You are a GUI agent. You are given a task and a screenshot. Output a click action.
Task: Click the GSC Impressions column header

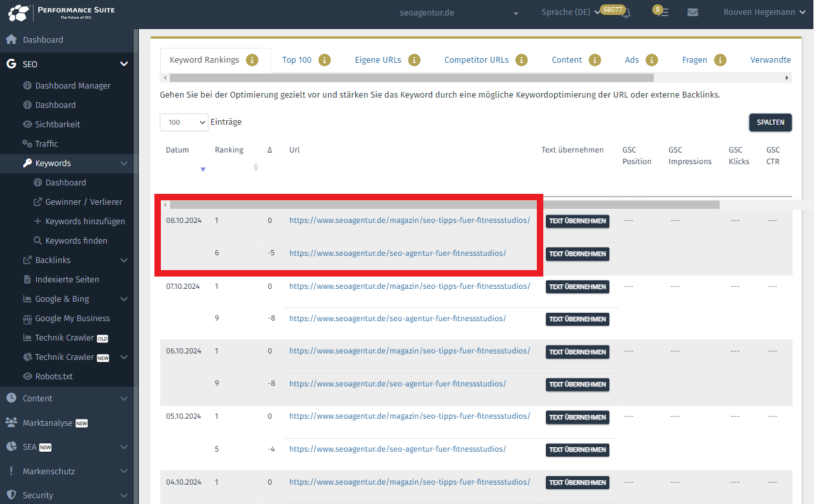click(690, 156)
